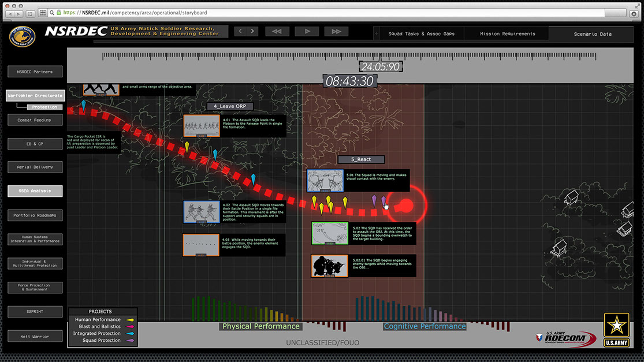Image resolution: width=644 pixels, height=362 pixels.
Task: Select the Scenario Data tab
Action: (593, 34)
